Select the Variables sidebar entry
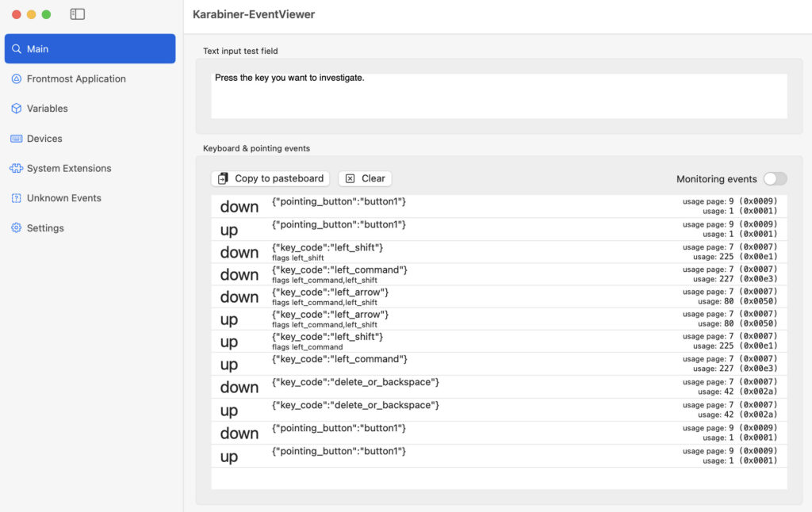The image size is (812, 512). [x=51, y=109]
